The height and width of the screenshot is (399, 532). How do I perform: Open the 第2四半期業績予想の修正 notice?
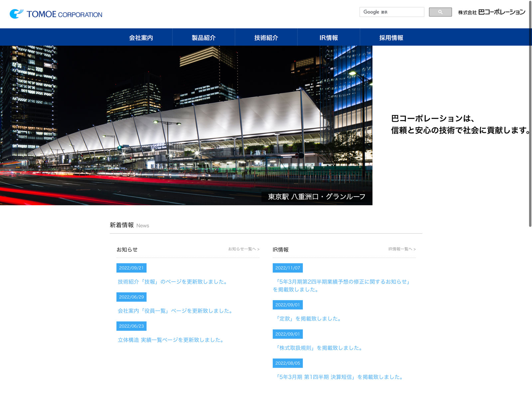coord(342,282)
